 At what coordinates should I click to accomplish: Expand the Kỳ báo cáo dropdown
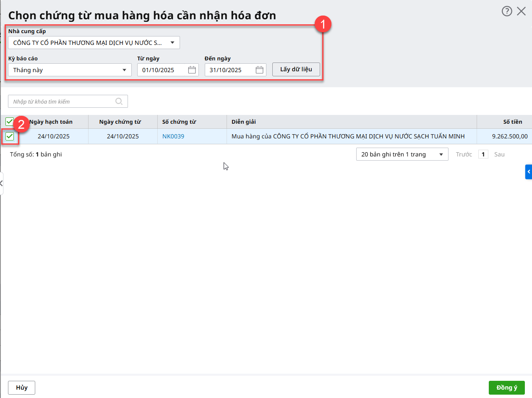(124, 70)
